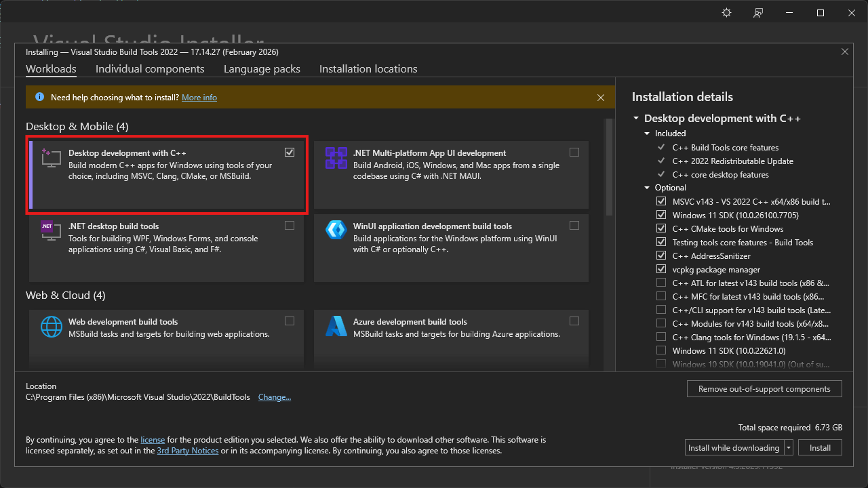Disable the vcpkg package manager option
Viewport: 868px width, 488px height.
[x=661, y=269]
